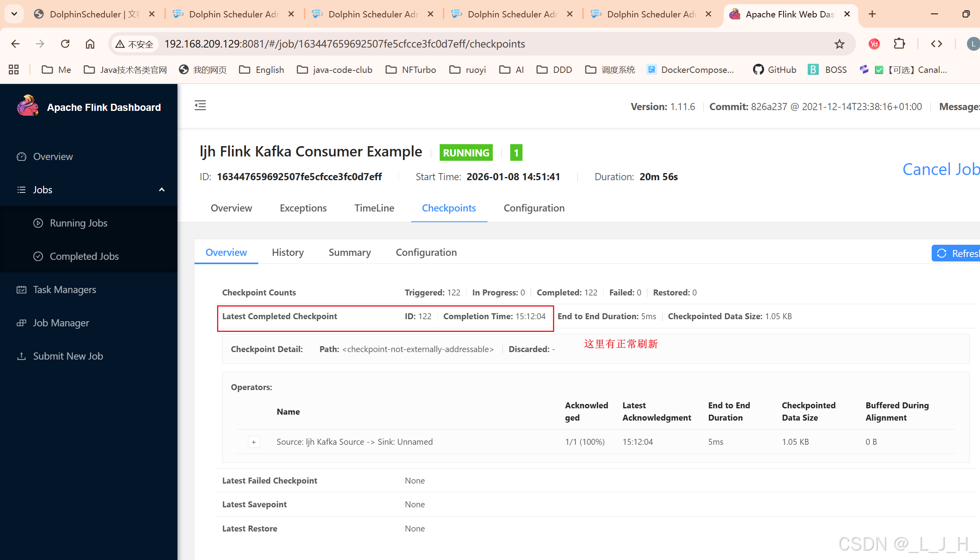Open Overview in the left sidebar

(53, 156)
